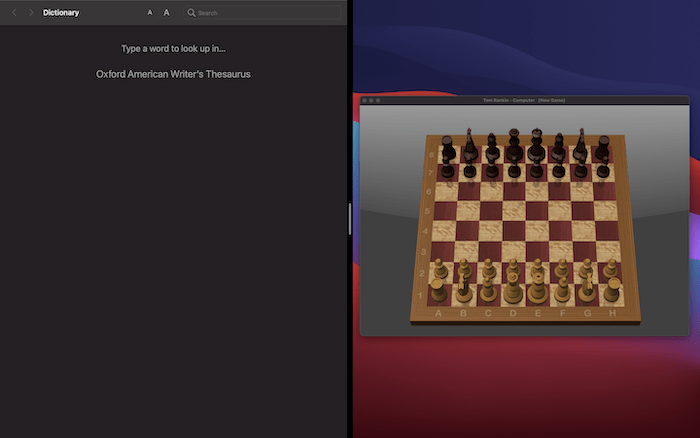Click the back arrow in Dictionary toolbar
This screenshot has width=700, height=438.
point(14,13)
